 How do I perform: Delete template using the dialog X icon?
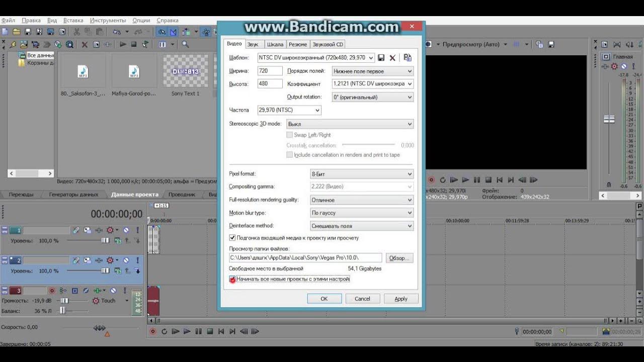click(392, 58)
